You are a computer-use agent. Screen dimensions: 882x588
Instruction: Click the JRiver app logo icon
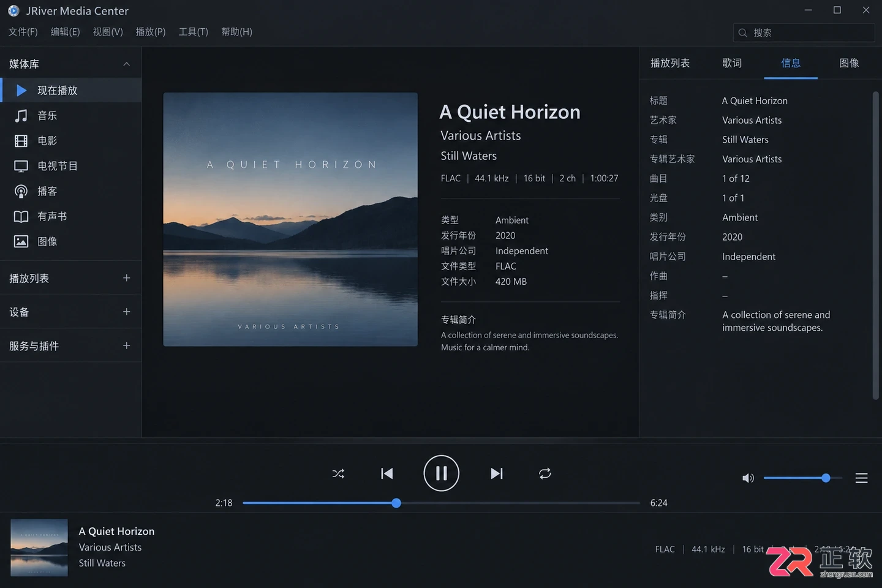pos(13,10)
